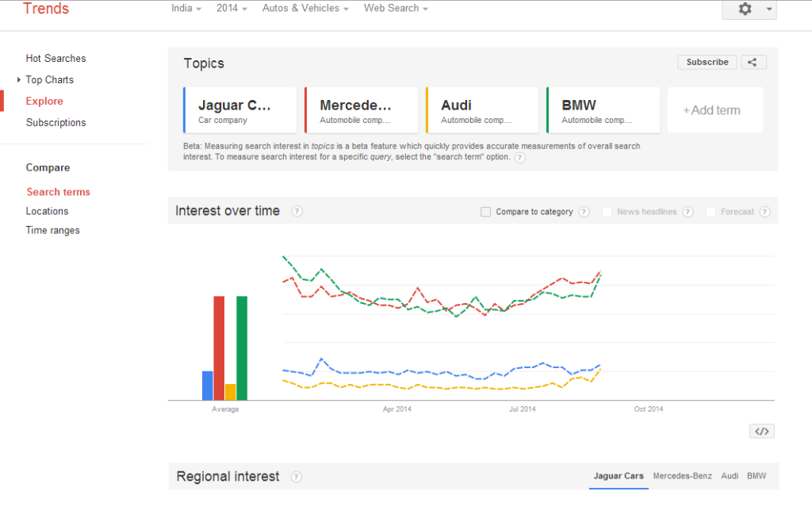Open the India region dropdown

(186, 9)
